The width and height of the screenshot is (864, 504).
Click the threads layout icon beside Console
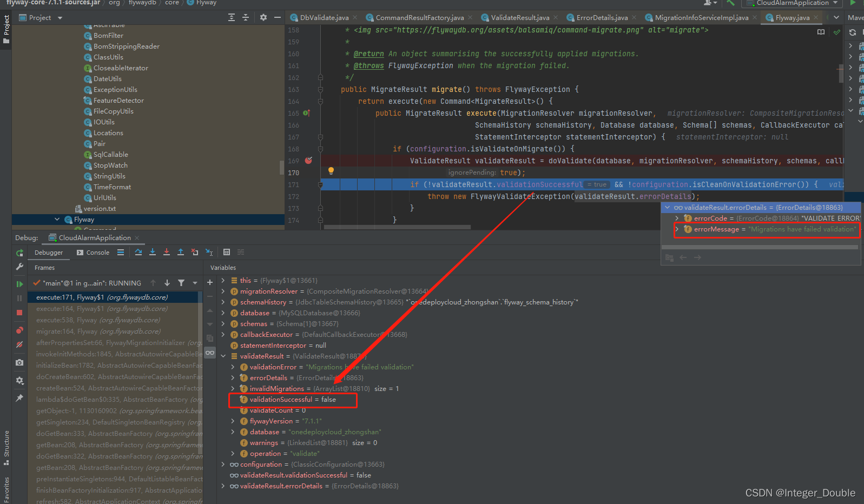click(121, 252)
